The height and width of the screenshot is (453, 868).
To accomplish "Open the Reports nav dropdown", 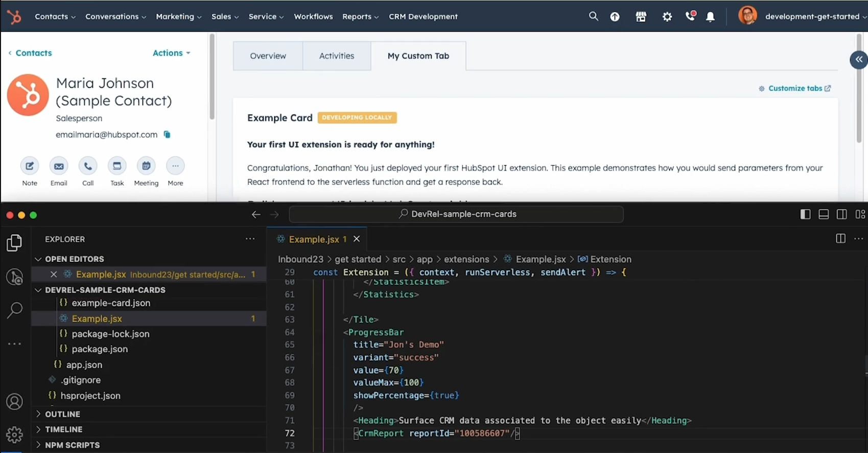I will coord(360,16).
